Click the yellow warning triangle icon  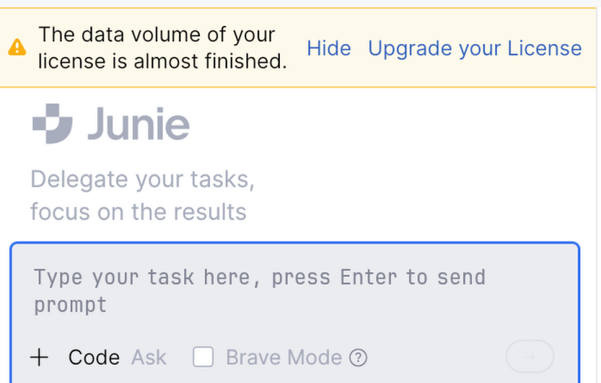click(x=17, y=47)
